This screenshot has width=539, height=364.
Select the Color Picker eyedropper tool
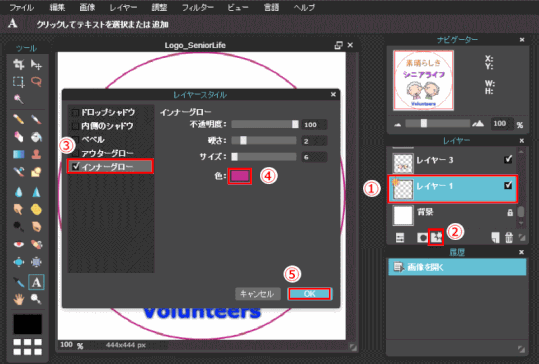click(19, 282)
